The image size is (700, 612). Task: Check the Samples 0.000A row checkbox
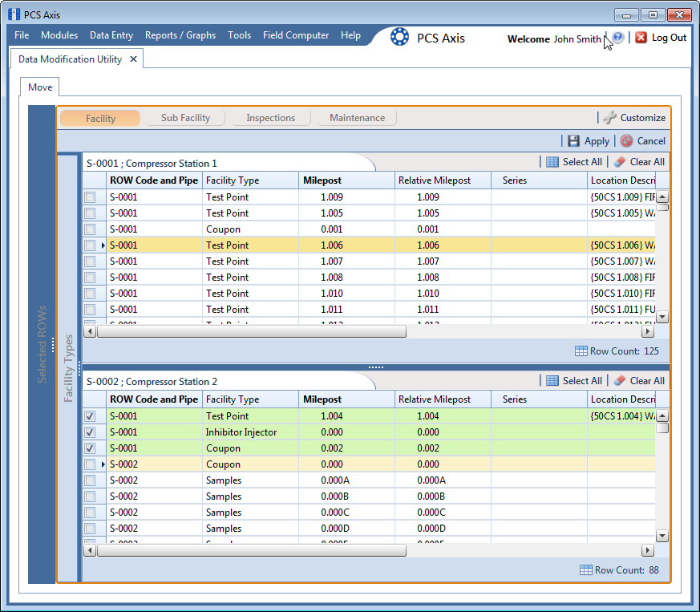point(90,480)
